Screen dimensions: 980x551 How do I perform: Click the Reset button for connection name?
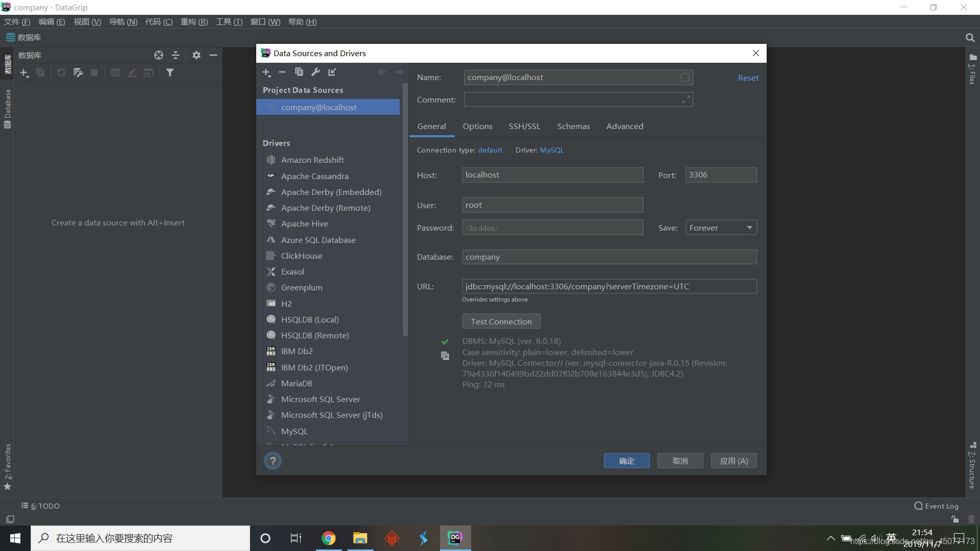748,77
